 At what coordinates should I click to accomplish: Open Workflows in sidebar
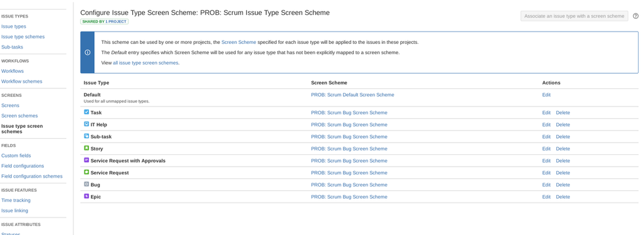(x=12, y=71)
